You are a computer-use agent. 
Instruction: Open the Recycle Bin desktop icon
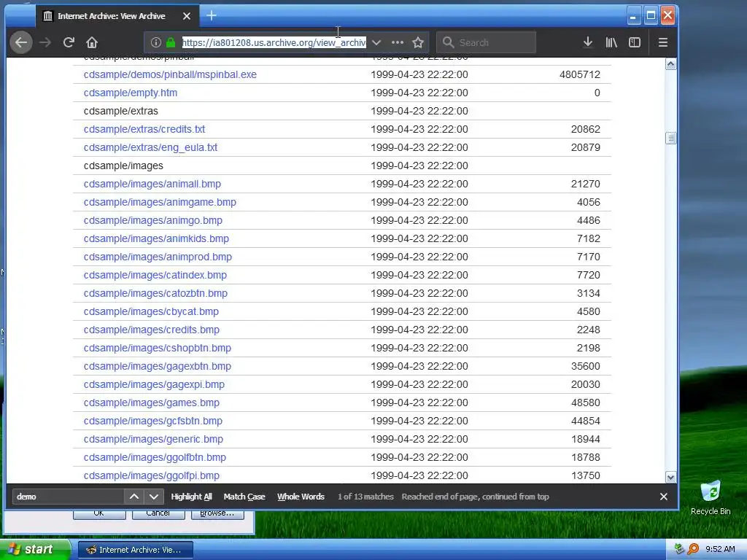click(711, 497)
